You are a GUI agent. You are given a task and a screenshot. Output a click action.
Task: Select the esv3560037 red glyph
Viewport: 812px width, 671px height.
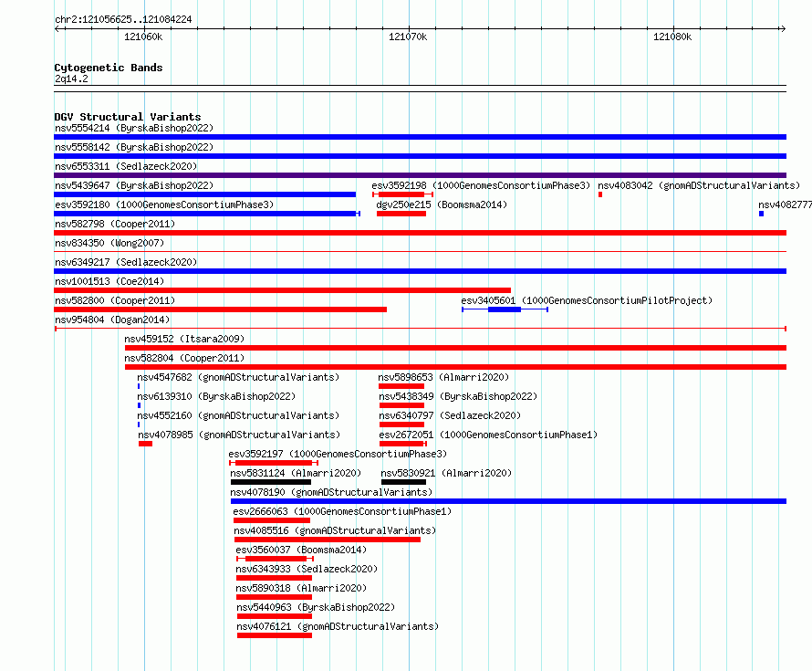tap(275, 559)
